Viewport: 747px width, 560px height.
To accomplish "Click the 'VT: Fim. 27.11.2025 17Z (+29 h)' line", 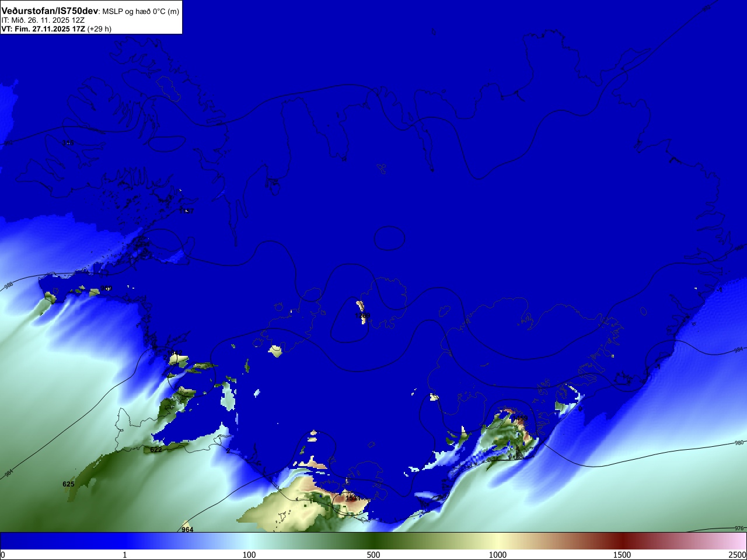I will (x=56, y=29).
